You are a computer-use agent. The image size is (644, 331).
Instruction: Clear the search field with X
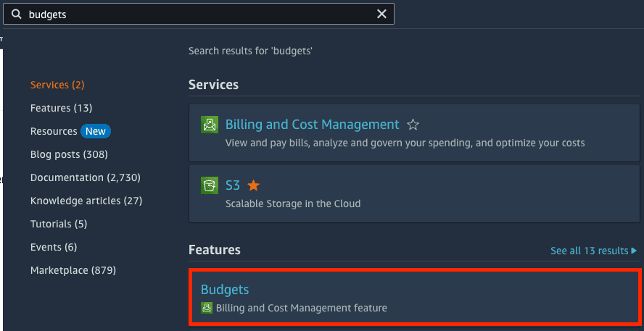pos(381,14)
